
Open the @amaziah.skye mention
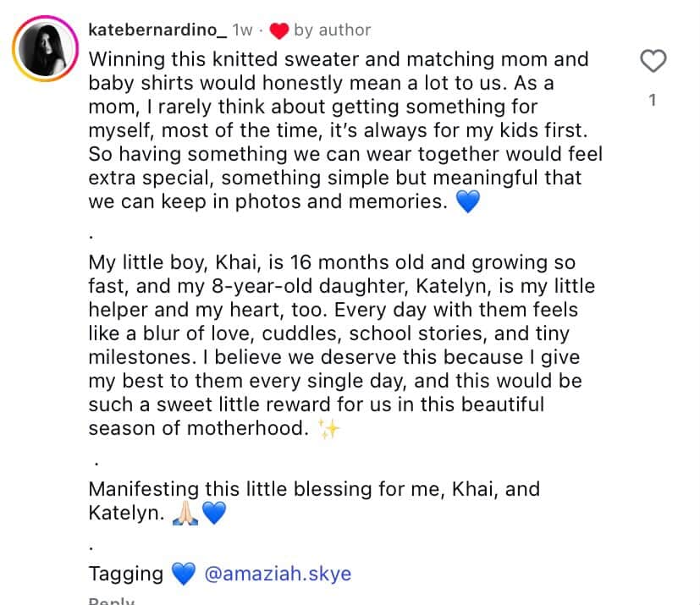tap(278, 574)
